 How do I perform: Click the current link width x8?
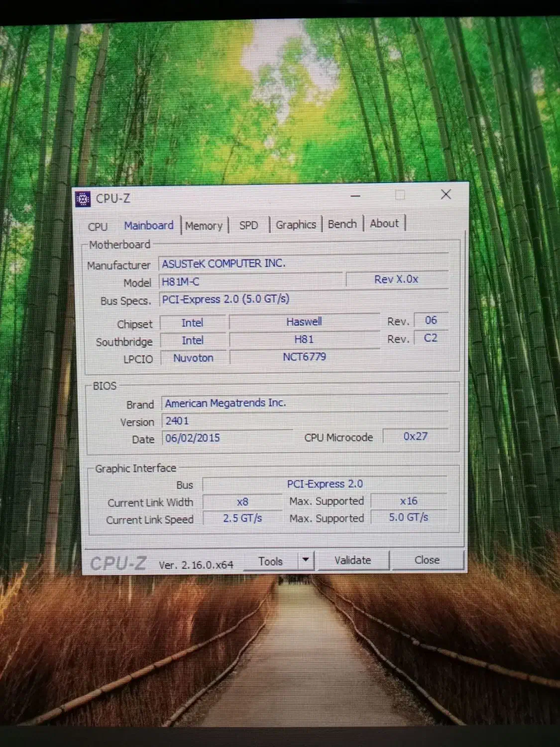242,502
